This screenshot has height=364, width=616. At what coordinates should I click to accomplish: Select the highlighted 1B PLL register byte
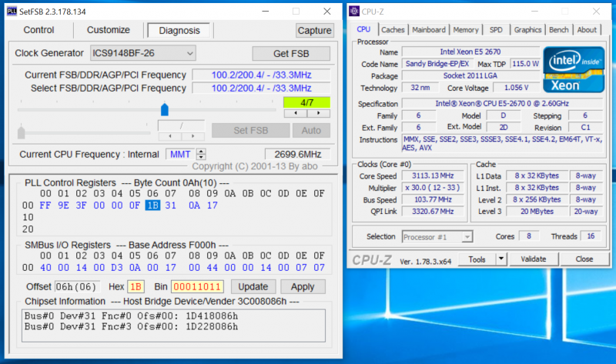pos(152,205)
